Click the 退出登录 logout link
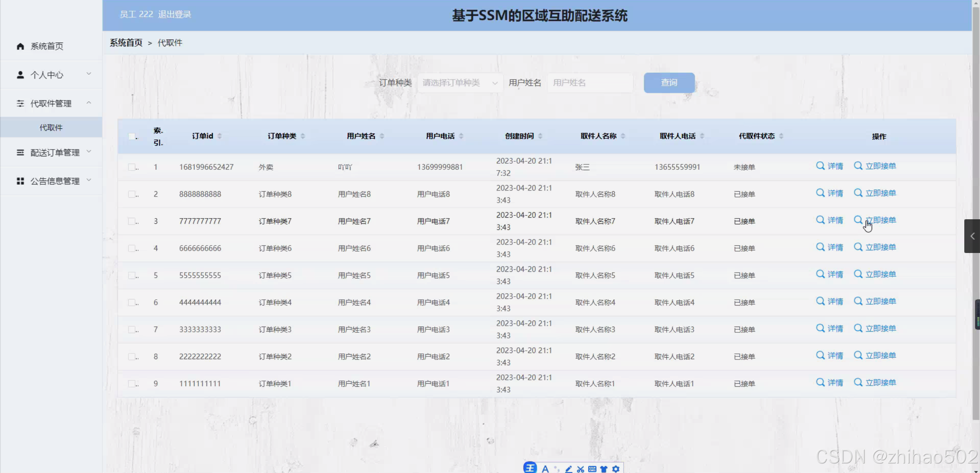This screenshot has height=473, width=980. pyautogui.click(x=174, y=15)
